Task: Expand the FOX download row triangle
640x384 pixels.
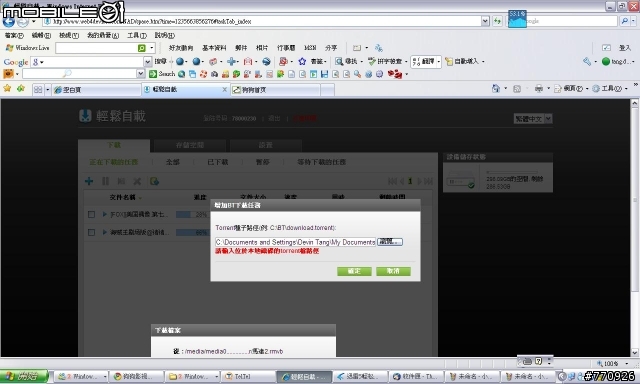Action: click(x=104, y=214)
